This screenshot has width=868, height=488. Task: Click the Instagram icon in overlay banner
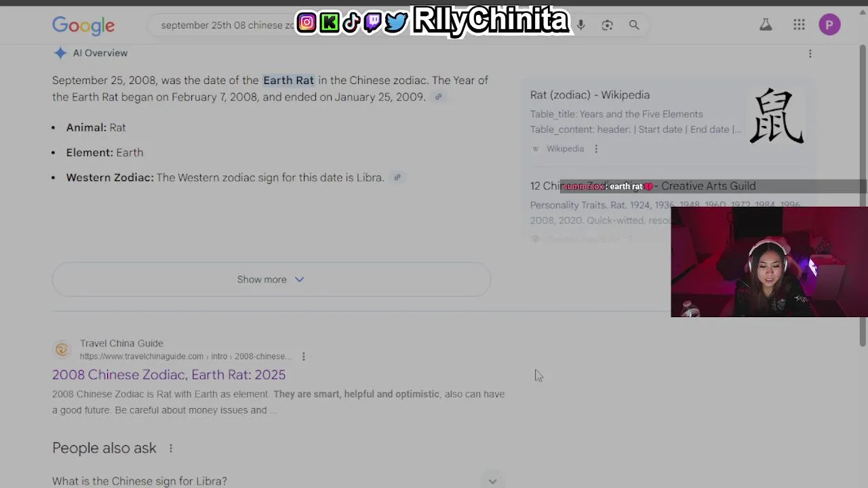307,22
